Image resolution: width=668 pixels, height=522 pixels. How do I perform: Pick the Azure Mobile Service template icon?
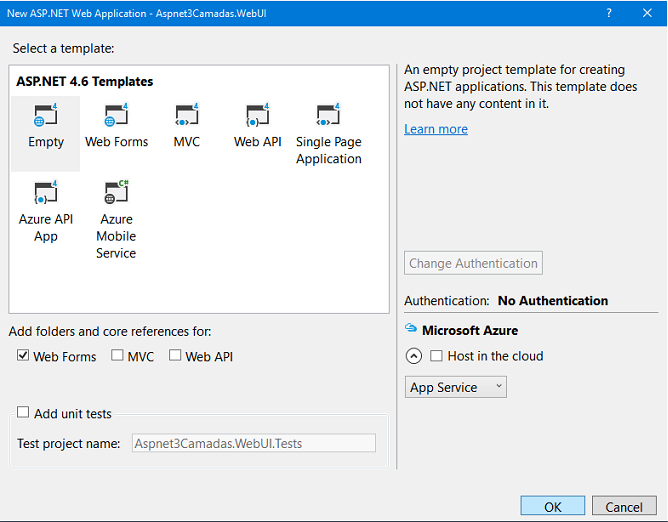point(116,192)
